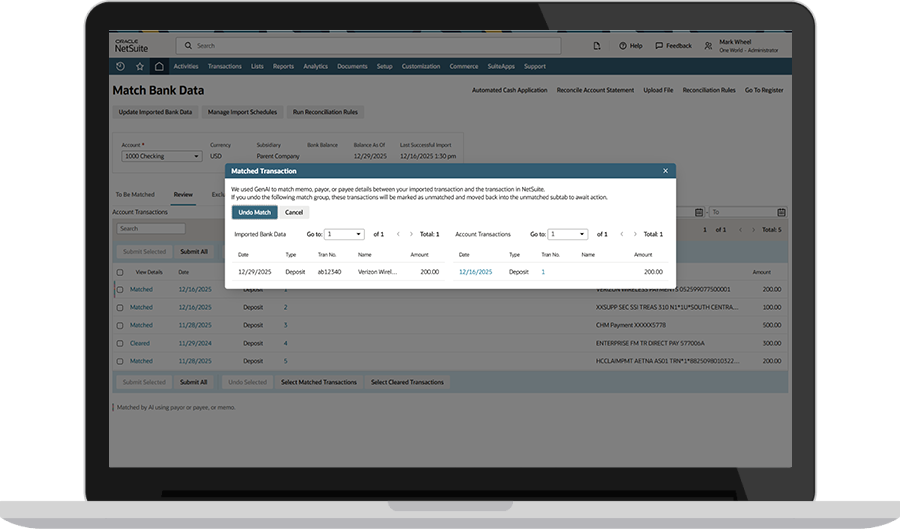The width and height of the screenshot is (900, 529).
Task: Switch to the Review tab
Action: 183,195
